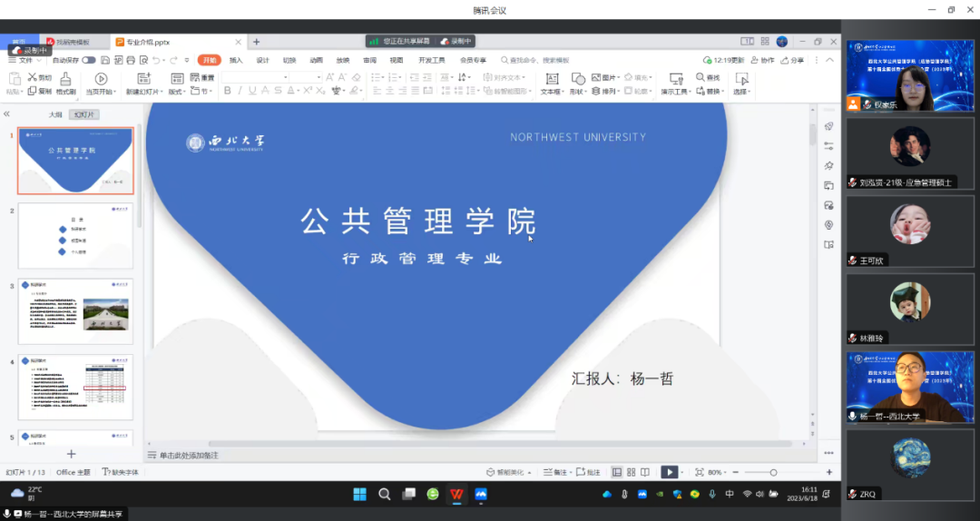Click the print icon in quick access toolbar
The image size is (980, 521).
tap(131, 60)
